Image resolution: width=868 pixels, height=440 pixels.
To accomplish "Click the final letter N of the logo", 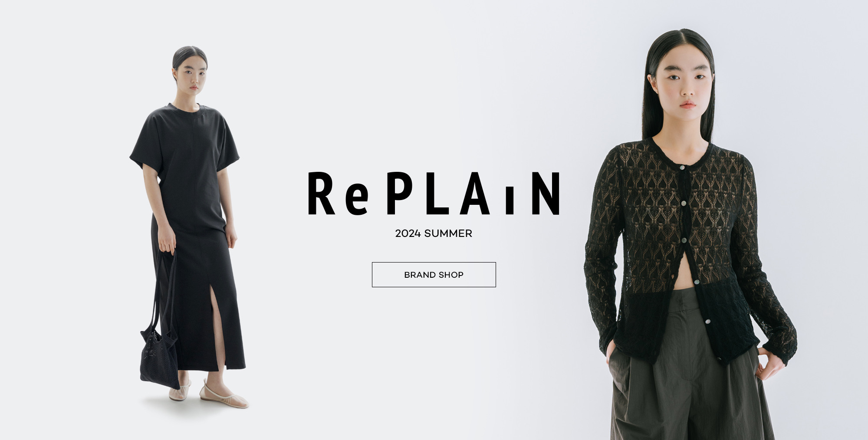I will point(546,194).
